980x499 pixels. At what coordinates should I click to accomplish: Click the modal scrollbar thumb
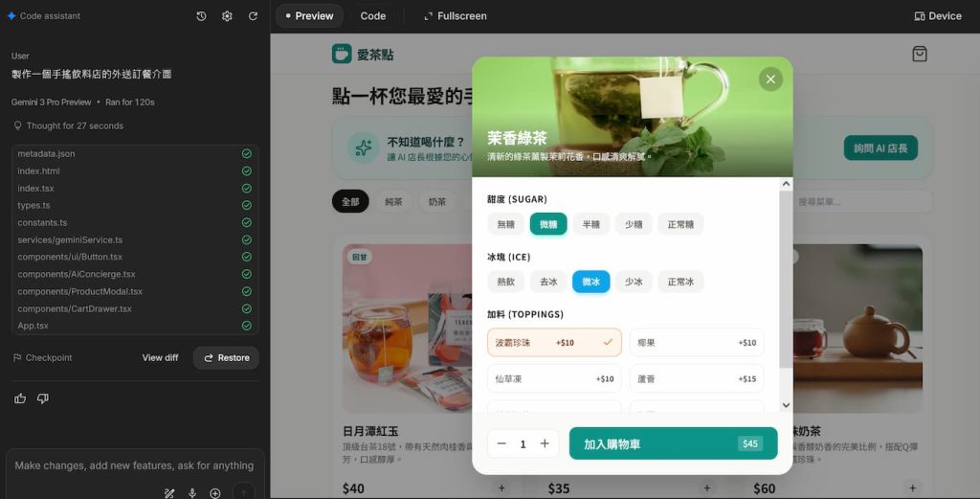tap(787, 279)
